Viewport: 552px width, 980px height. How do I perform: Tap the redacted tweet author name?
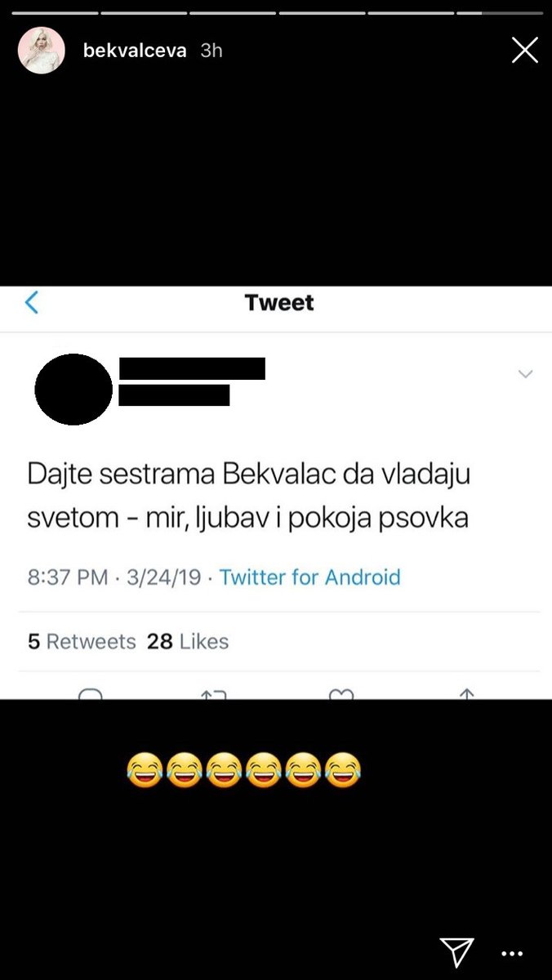coord(193,368)
